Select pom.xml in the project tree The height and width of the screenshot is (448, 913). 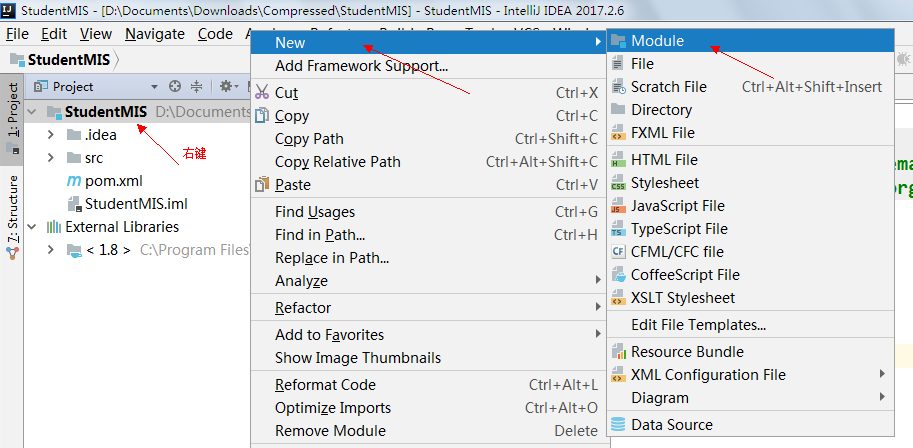tap(111, 181)
